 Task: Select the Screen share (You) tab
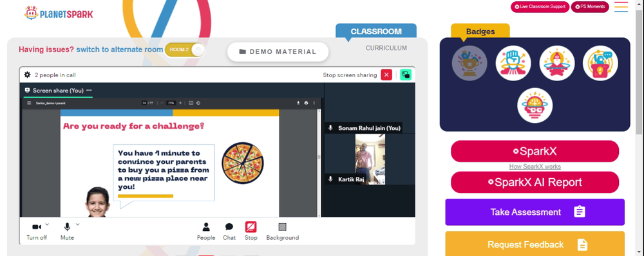tap(58, 90)
